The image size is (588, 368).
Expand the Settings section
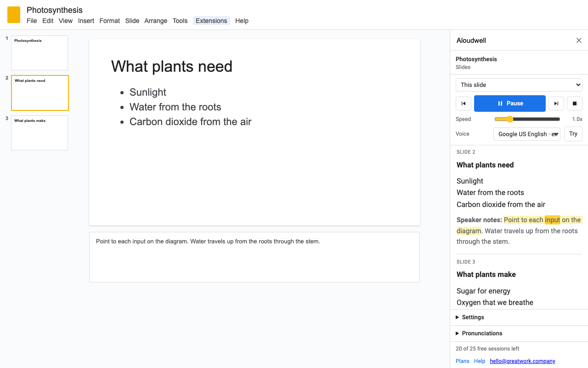[519, 317]
